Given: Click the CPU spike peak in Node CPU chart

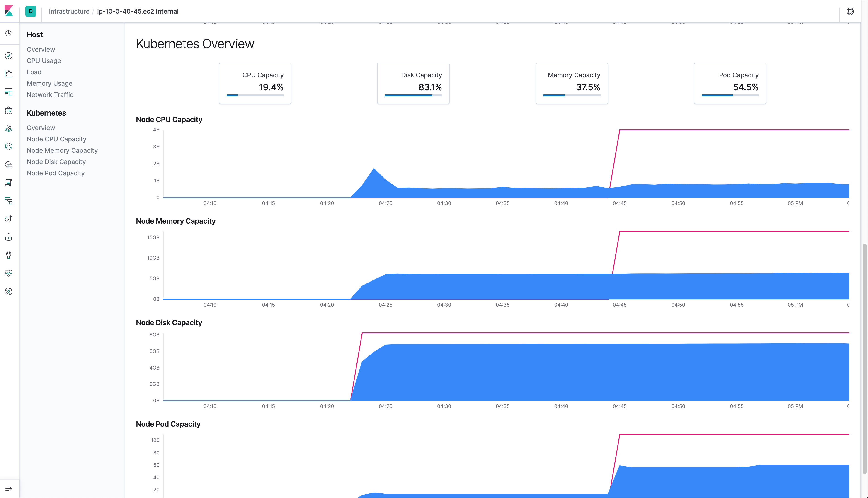Looking at the screenshot, I should 374,169.
